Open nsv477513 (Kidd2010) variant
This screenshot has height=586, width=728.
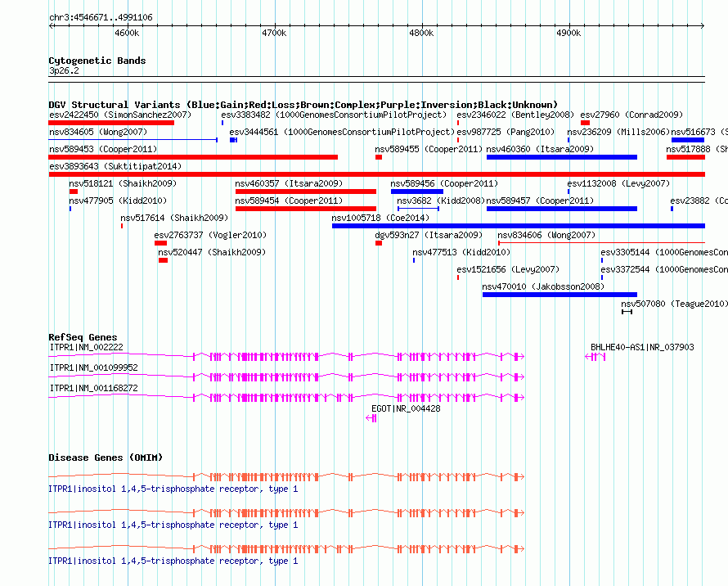461,252
